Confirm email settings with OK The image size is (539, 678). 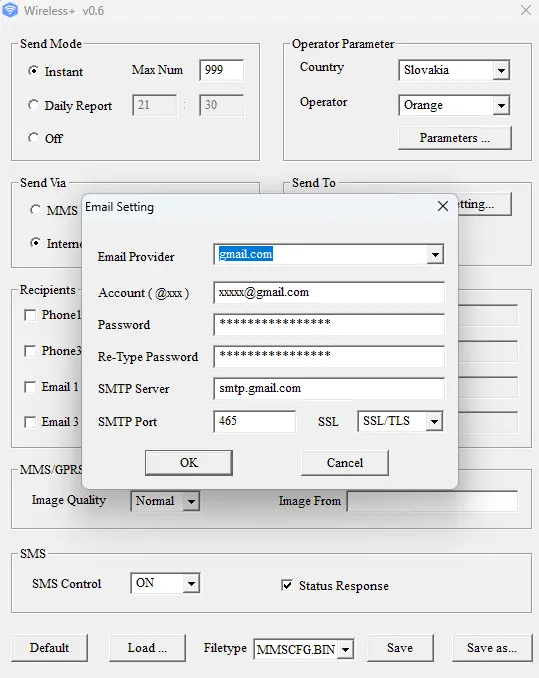pos(189,463)
